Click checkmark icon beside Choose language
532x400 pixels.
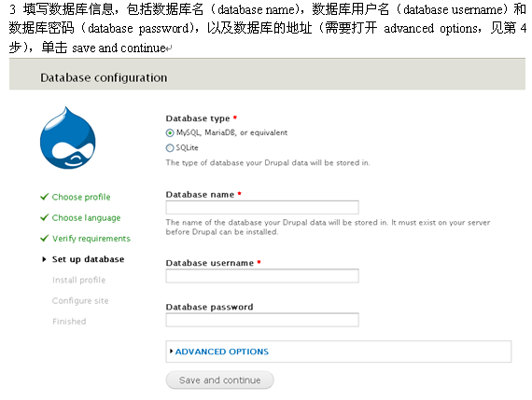[x=45, y=217]
